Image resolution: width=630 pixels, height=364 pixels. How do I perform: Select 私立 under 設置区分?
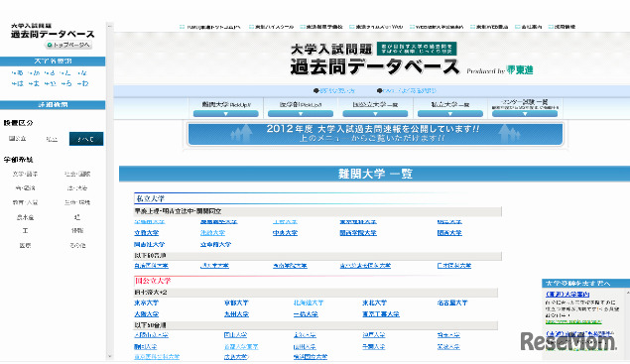pos(52,139)
